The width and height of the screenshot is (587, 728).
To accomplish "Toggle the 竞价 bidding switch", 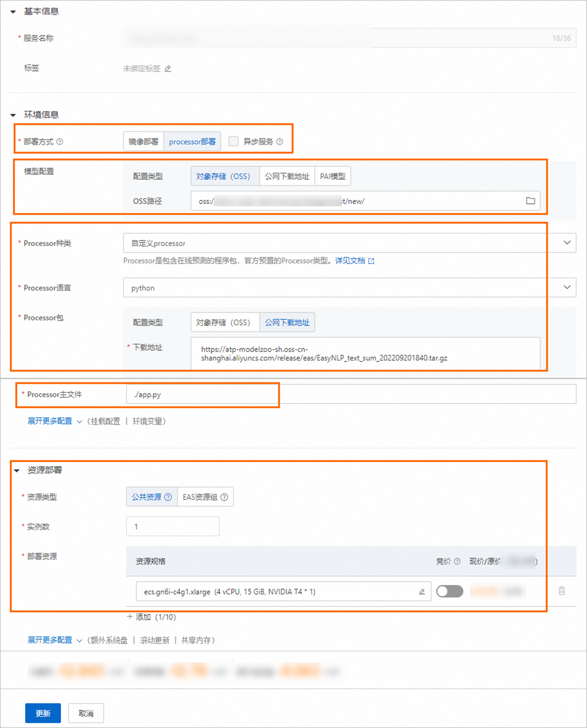I will 450,591.
